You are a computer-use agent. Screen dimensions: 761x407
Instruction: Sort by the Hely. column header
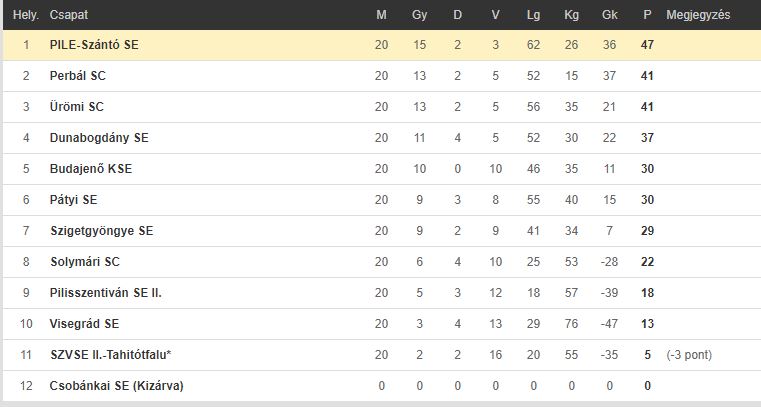tap(26, 15)
